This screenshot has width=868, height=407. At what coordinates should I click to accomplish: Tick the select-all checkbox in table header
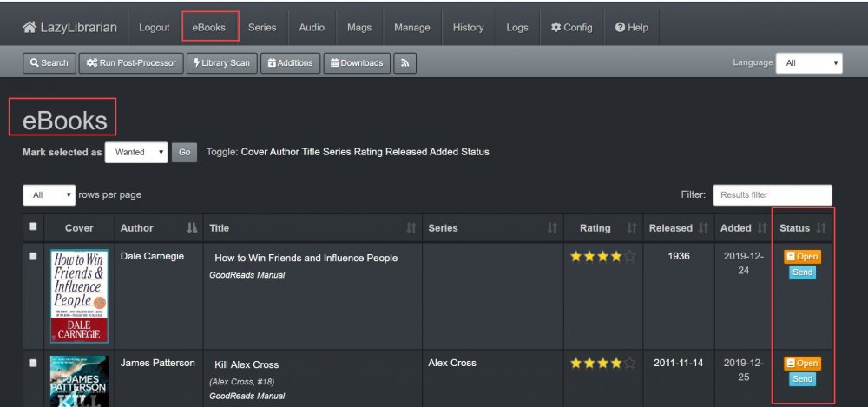pos(33,226)
